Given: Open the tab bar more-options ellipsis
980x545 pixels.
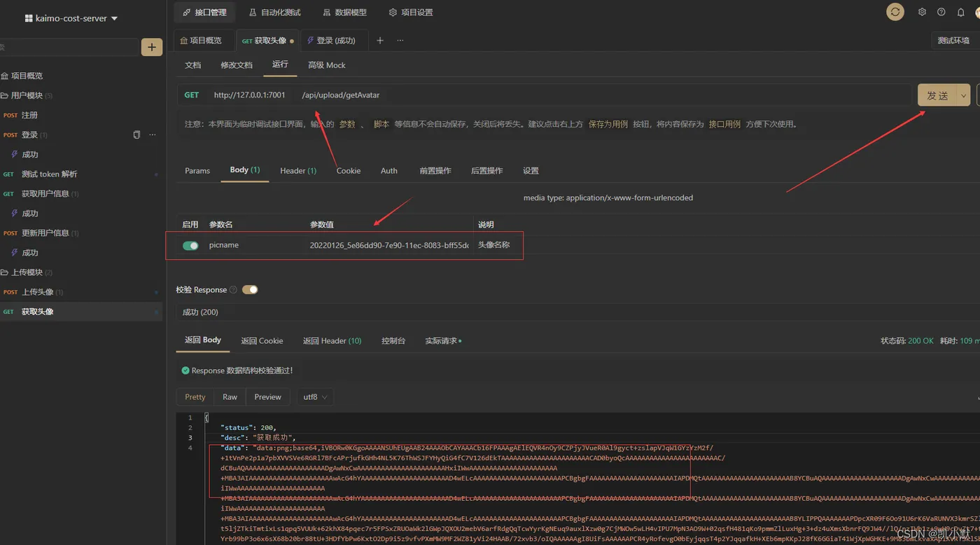Looking at the screenshot, I should click(x=400, y=41).
